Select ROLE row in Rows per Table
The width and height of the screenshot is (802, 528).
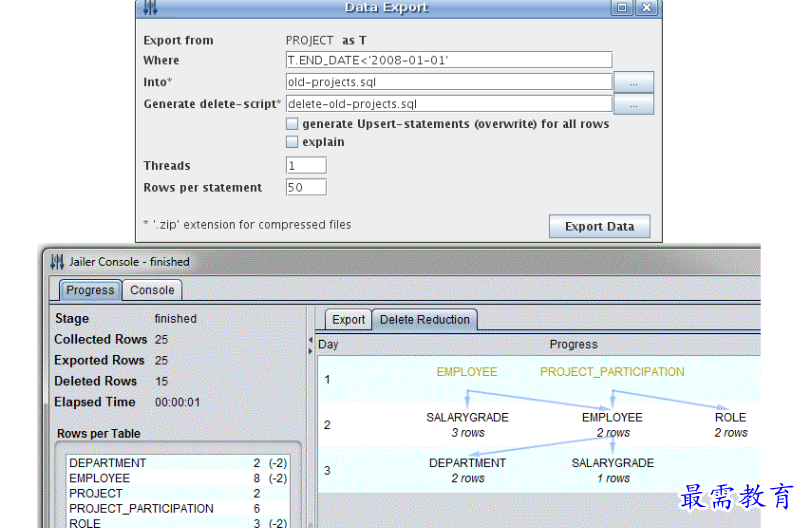(x=178, y=523)
